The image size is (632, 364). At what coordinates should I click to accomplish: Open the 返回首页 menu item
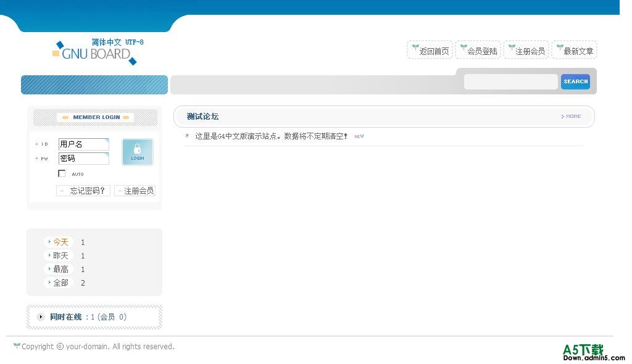(430, 51)
